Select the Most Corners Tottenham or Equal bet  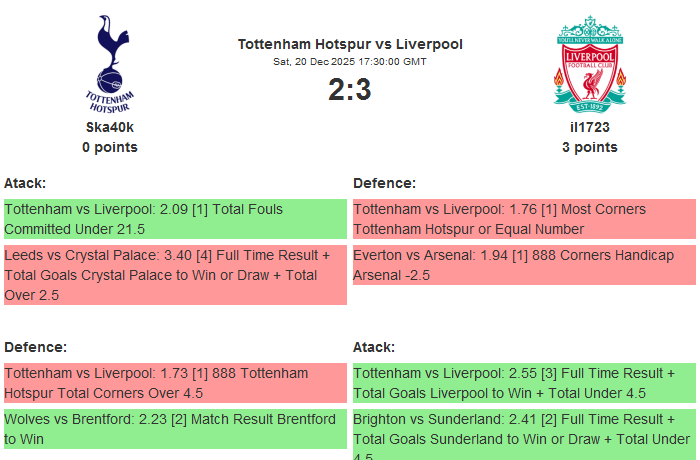tap(524, 219)
